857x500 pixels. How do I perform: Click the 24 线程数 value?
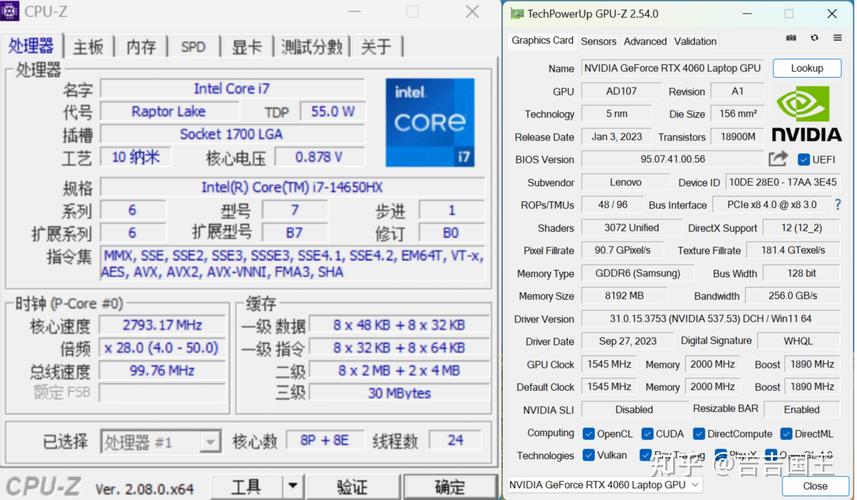click(455, 440)
